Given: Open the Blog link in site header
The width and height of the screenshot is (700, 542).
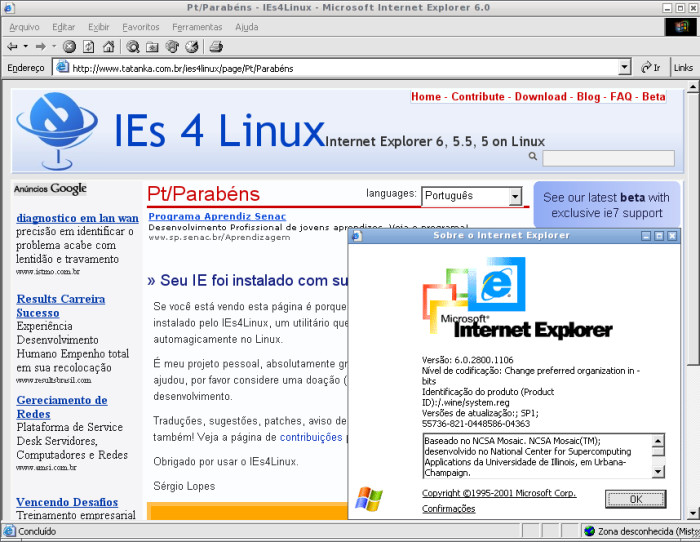Looking at the screenshot, I should click(588, 96).
